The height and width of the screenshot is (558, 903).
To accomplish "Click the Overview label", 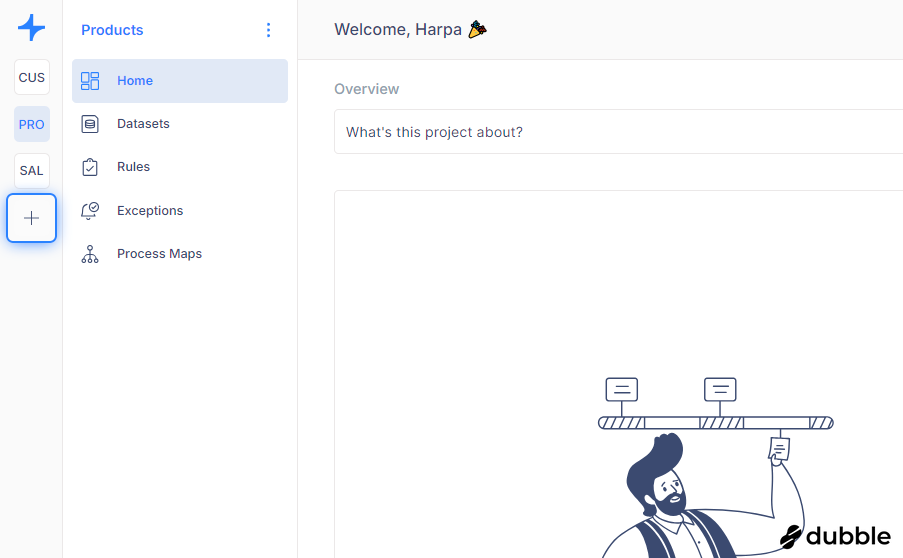I will point(366,89).
